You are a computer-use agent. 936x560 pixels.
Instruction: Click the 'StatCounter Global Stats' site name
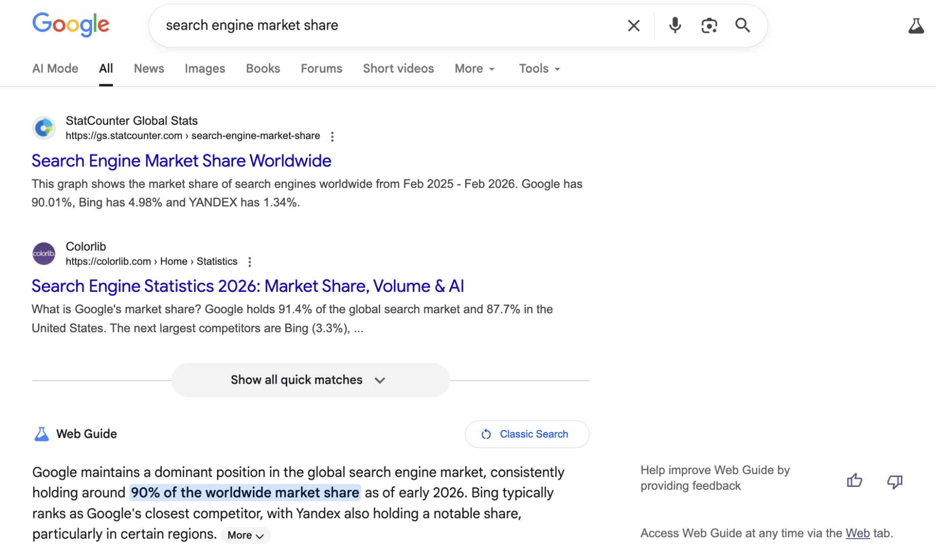(132, 120)
